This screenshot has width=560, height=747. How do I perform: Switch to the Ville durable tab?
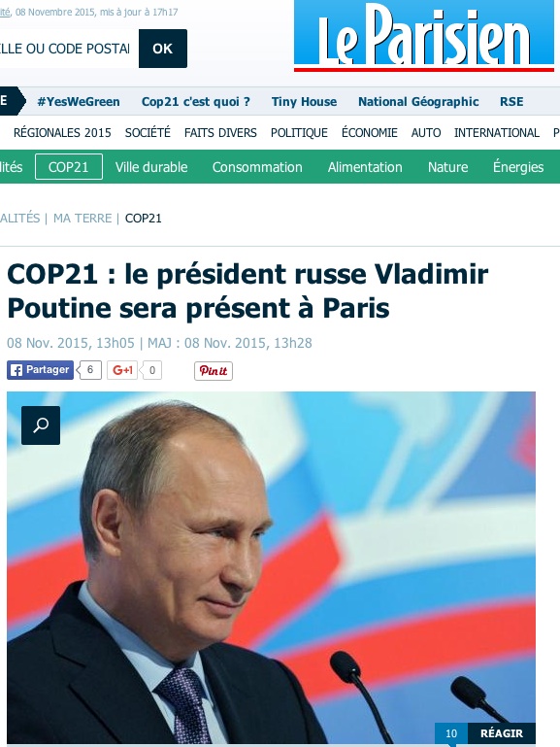[151, 167]
